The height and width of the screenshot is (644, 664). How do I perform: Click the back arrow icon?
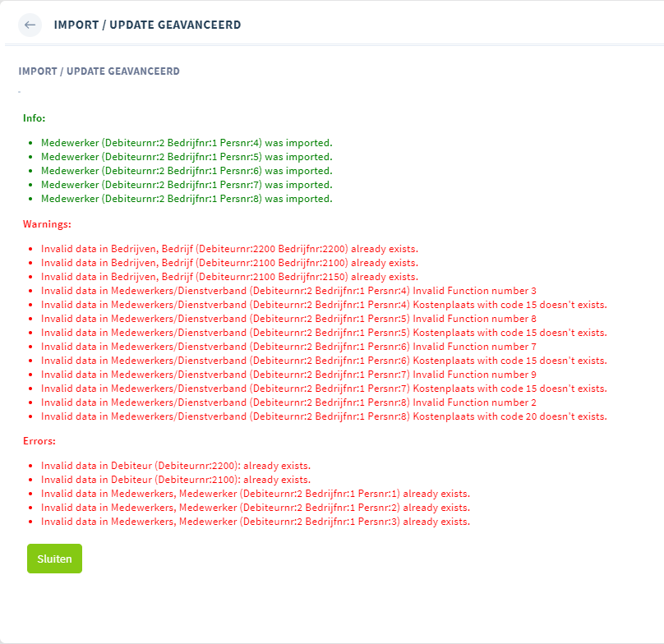tap(30, 25)
